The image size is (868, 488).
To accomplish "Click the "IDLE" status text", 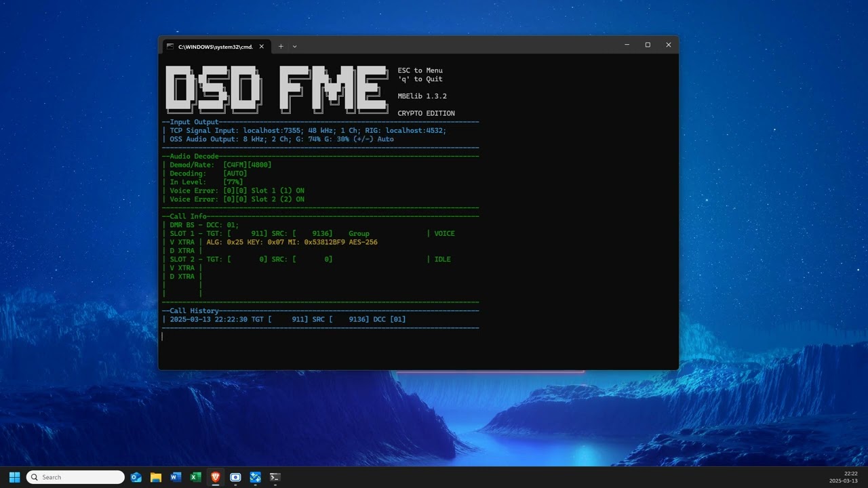I will [x=442, y=259].
